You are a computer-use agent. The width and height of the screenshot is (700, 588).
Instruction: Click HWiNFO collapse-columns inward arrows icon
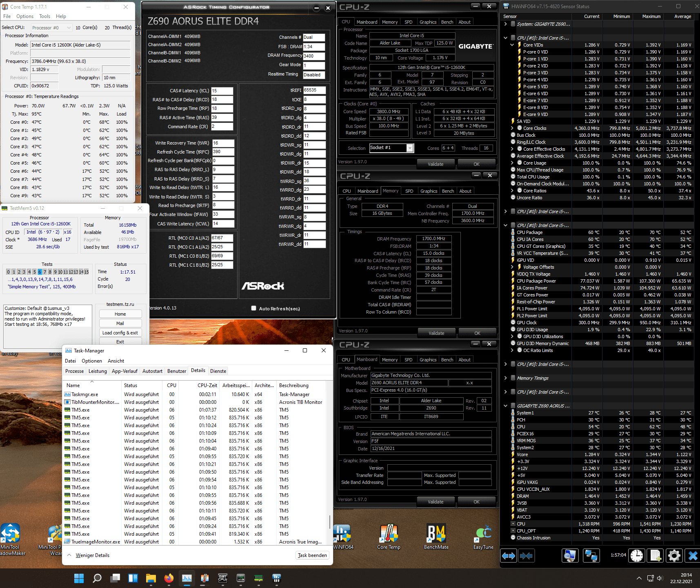point(527,556)
